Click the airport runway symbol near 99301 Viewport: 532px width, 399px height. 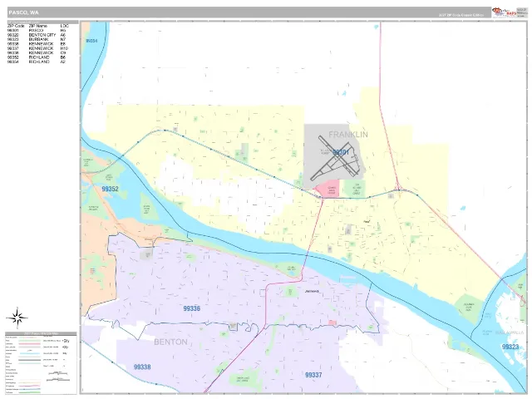[x=336, y=159]
